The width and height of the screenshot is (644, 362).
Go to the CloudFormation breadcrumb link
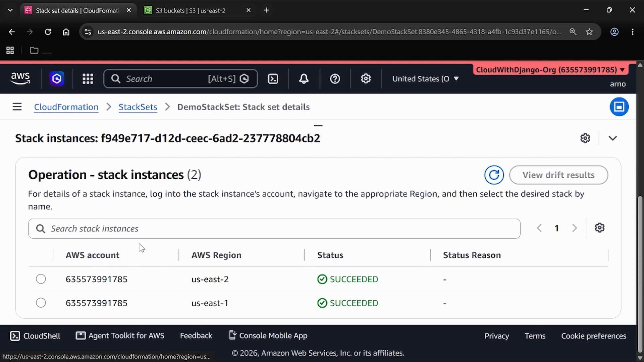[66, 107]
